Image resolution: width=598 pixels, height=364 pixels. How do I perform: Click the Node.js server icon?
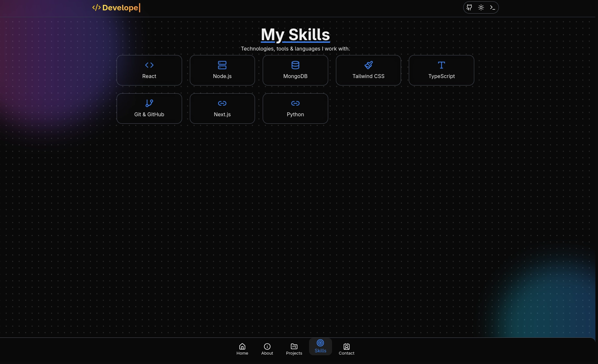pyautogui.click(x=222, y=65)
